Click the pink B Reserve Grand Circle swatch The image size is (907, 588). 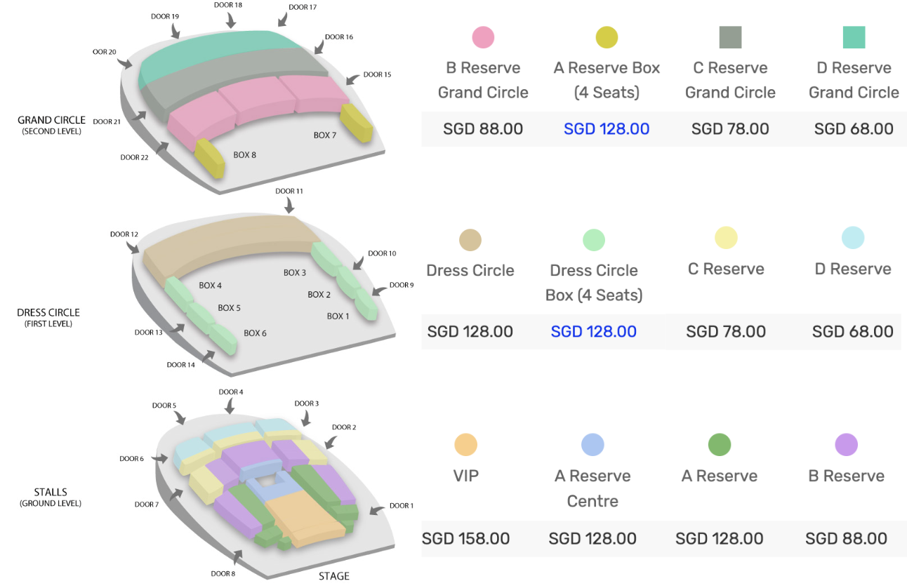[x=483, y=37]
